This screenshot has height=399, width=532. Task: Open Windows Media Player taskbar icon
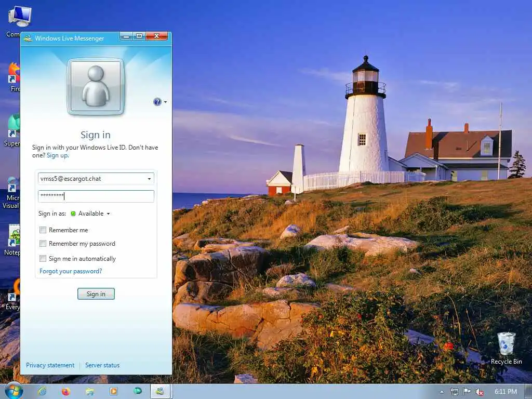pos(114,391)
